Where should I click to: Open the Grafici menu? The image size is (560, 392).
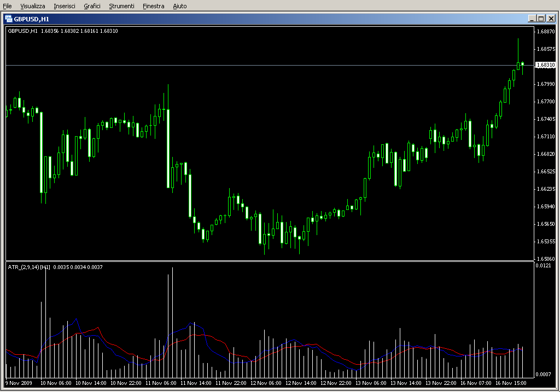92,6
